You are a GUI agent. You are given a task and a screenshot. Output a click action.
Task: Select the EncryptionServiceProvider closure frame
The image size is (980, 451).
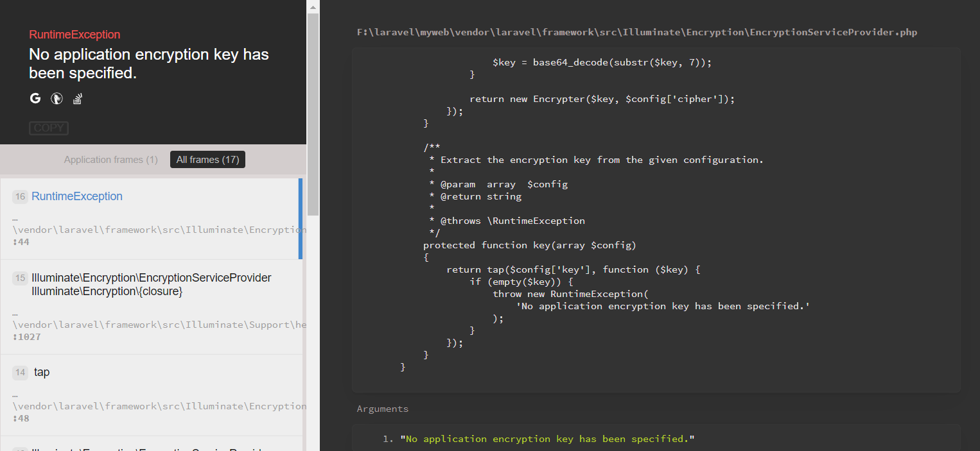[151, 284]
